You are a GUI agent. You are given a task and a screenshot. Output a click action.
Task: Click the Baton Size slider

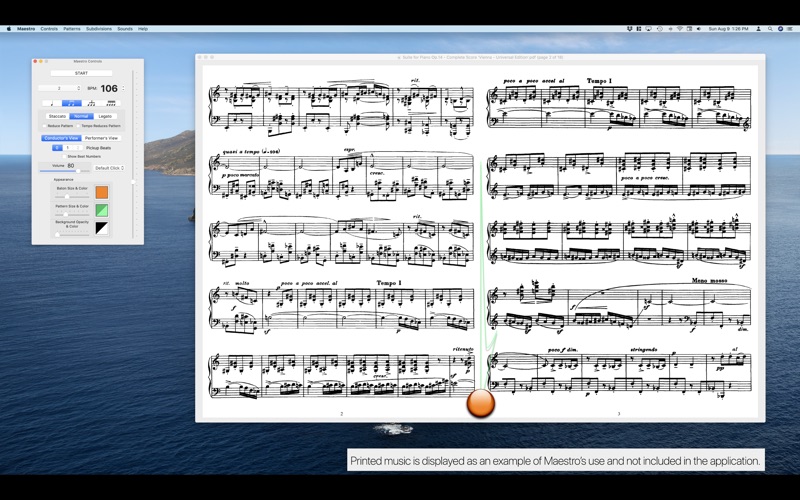tap(71, 197)
